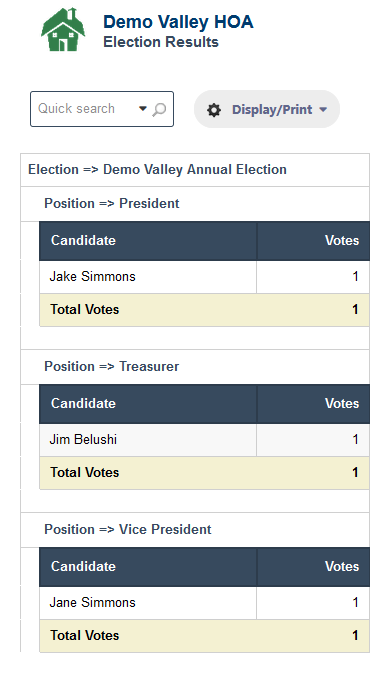Click the green house logo icon
Viewport: 392px width, 675px height.
pyautogui.click(x=63, y=29)
